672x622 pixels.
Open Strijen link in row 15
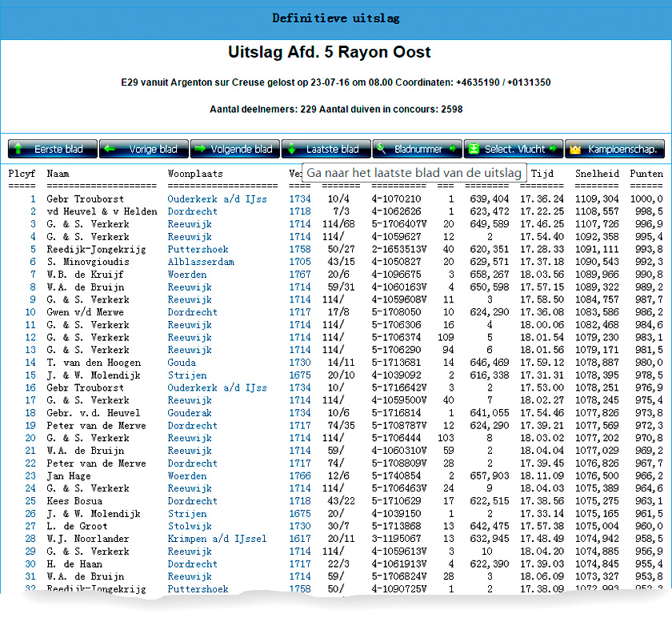click(187, 375)
